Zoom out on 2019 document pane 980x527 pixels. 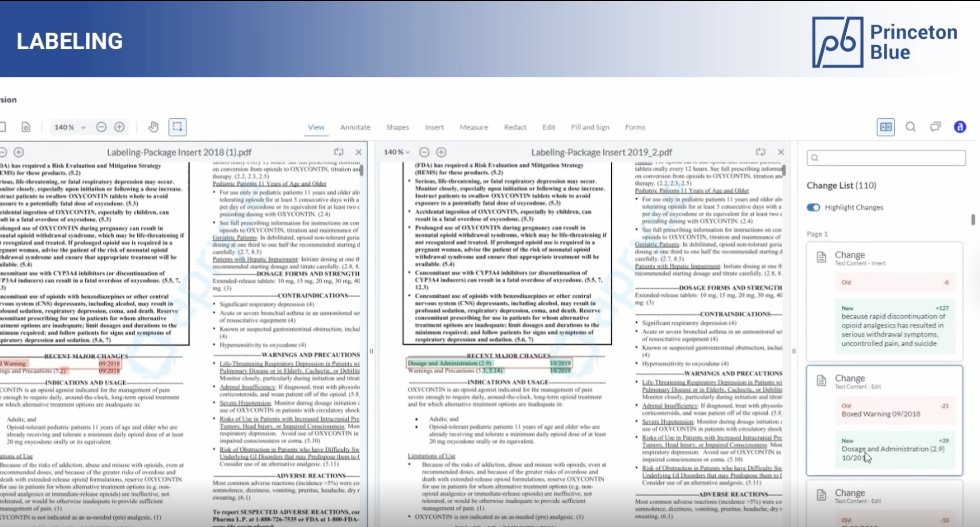[424, 152]
